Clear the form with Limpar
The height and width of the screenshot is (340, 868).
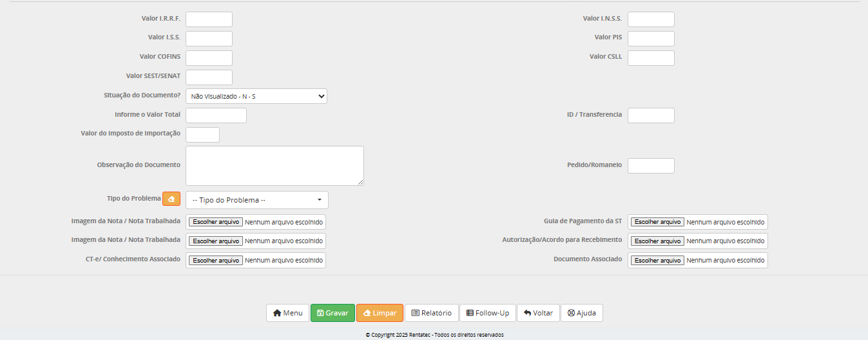[380, 313]
